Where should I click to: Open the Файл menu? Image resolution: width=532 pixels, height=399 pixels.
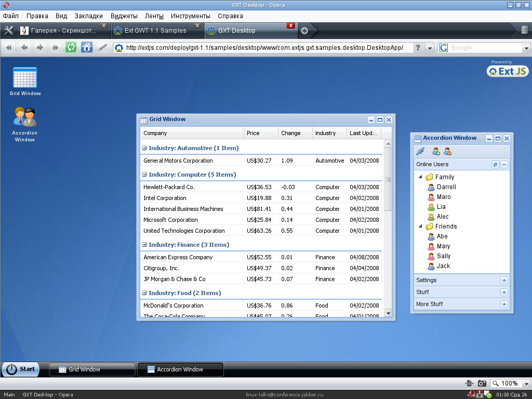coord(11,16)
